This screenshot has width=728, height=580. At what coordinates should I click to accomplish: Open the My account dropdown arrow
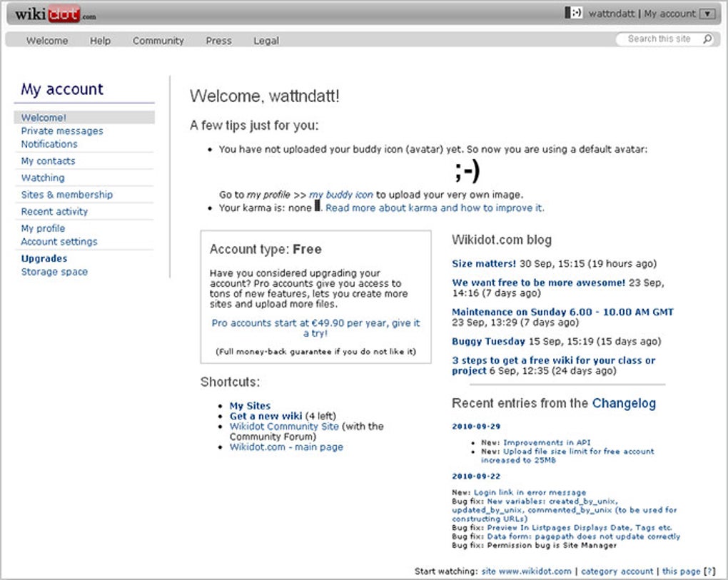(x=707, y=13)
